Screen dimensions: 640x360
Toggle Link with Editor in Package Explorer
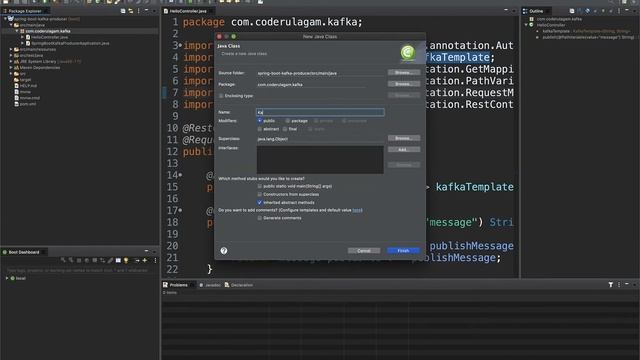[x=131, y=11]
